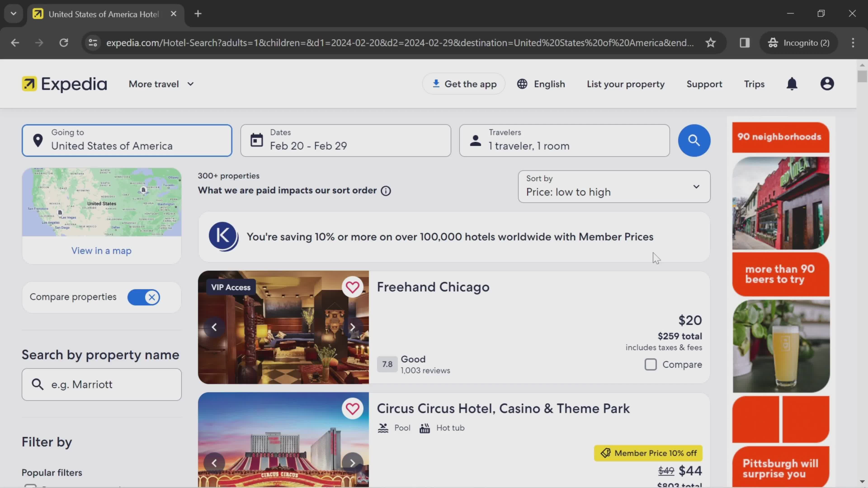
Task: Open a new browser tab
Action: click(x=198, y=14)
